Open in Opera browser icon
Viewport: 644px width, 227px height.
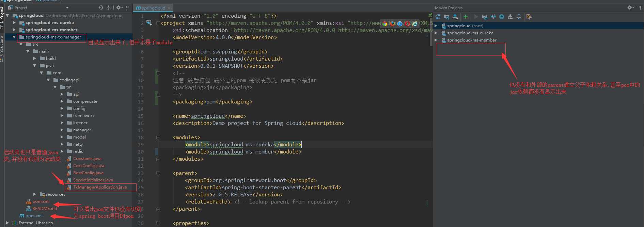(407, 23)
